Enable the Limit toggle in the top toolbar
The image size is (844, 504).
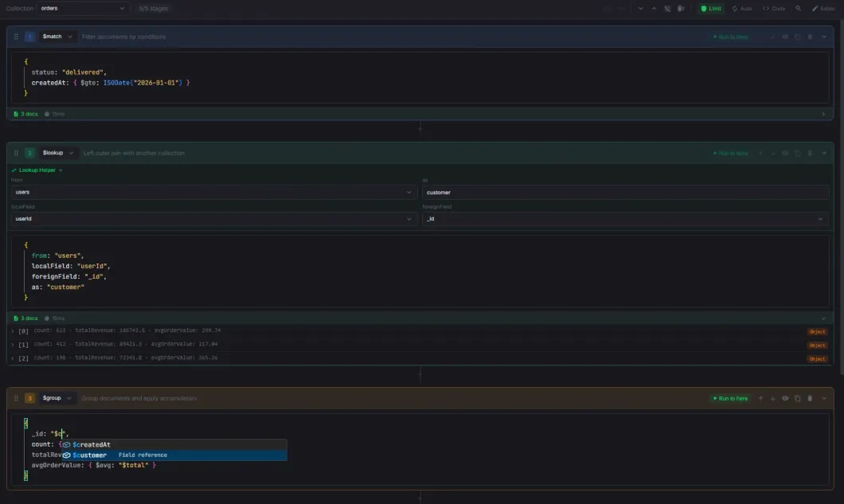[x=709, y=8]
